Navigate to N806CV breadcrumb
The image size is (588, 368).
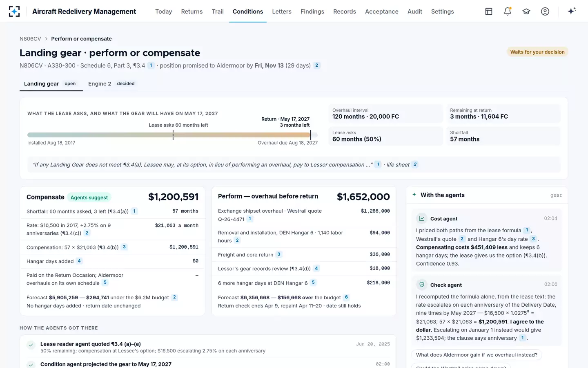click(30, 39)
